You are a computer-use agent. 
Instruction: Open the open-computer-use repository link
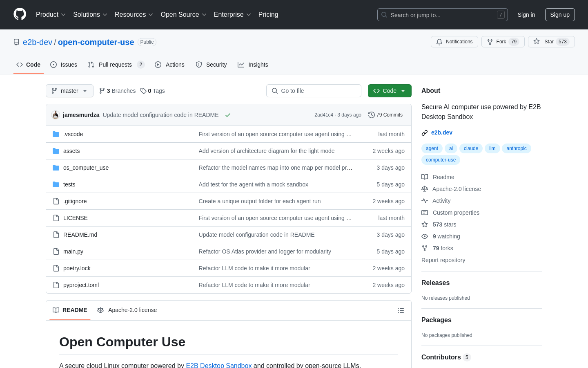pos(96,42)
